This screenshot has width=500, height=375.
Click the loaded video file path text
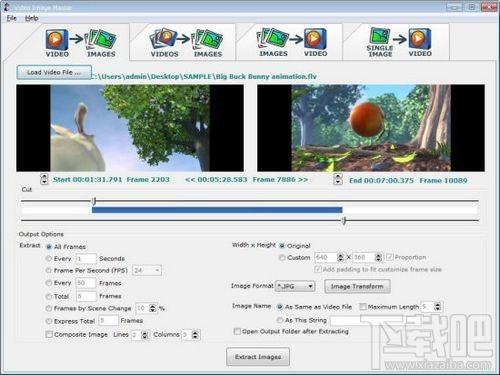coord(204,77)
